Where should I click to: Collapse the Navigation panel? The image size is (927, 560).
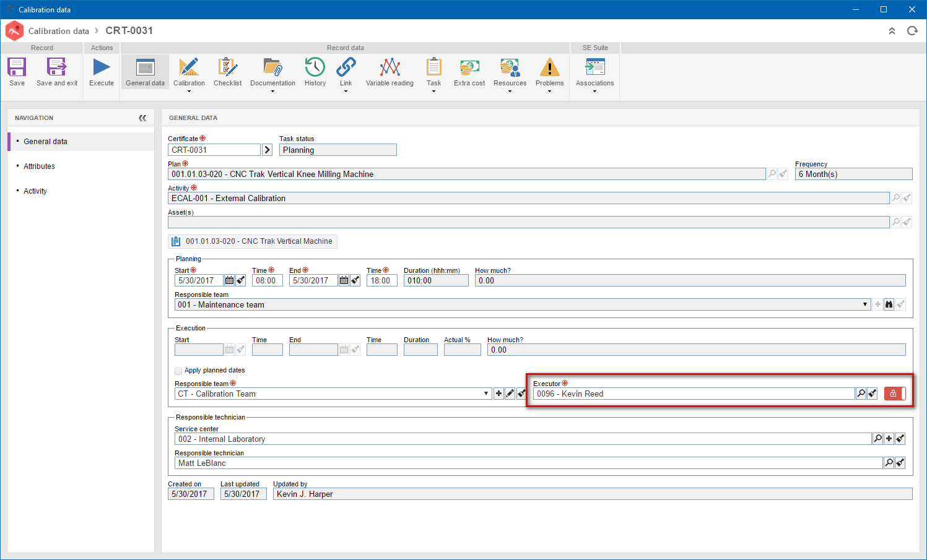[142, 118]
